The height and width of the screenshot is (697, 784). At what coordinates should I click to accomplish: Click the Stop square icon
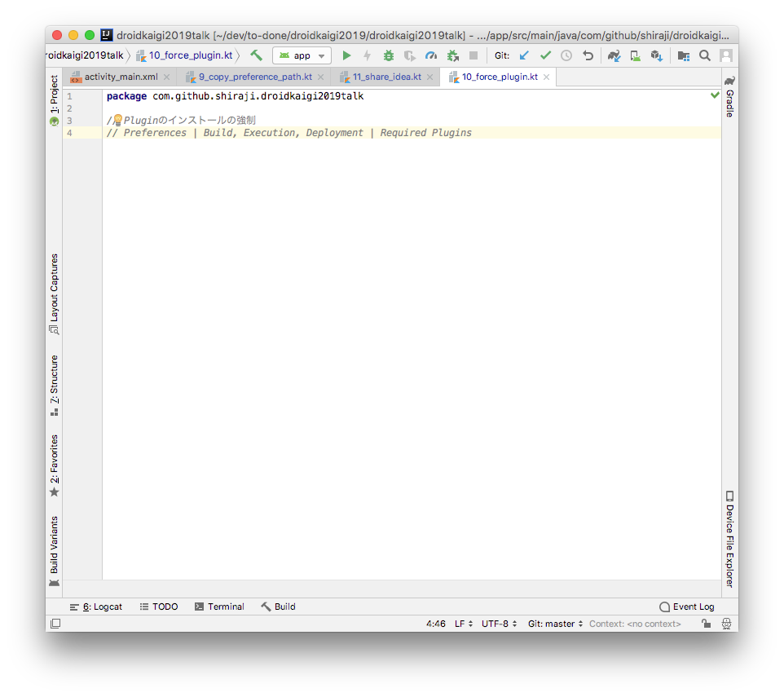click(x=473, y=55)
